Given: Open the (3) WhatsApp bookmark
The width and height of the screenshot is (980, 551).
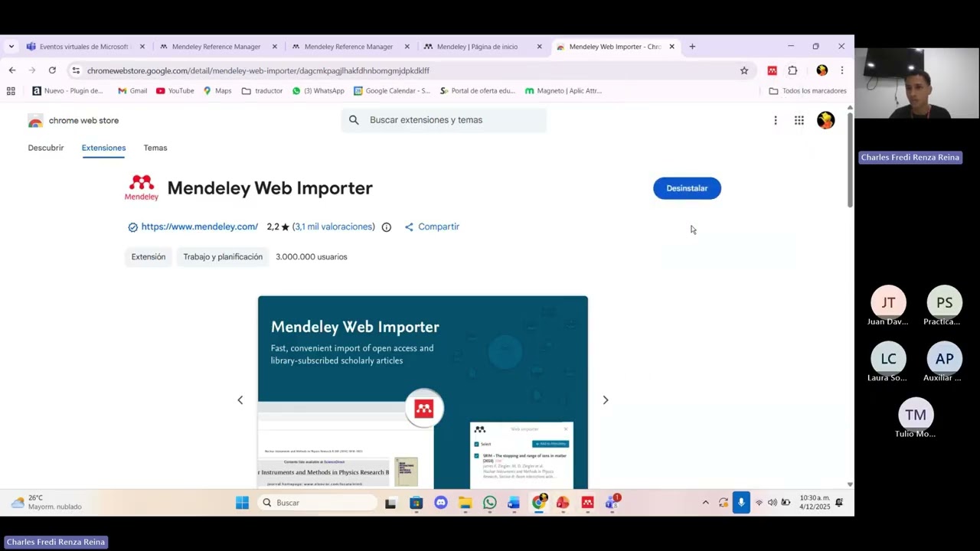Looking at the screenshot, I should click(318, 91).
